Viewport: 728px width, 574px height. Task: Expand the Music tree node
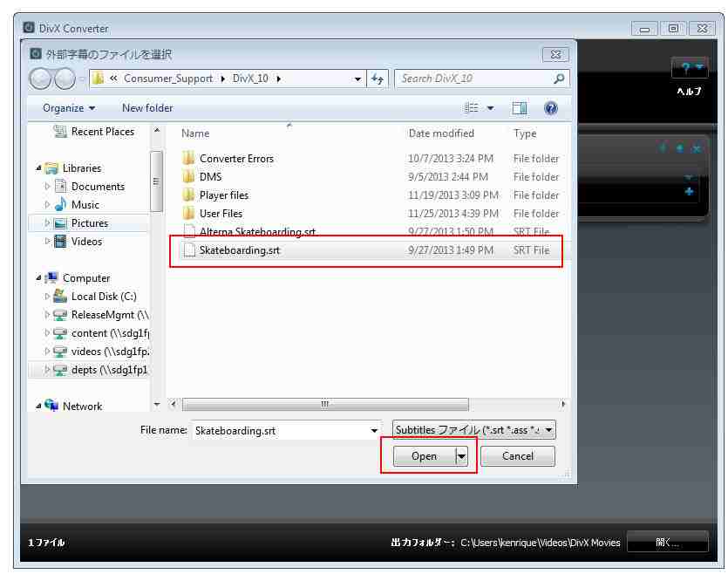(x=47, y=205)
